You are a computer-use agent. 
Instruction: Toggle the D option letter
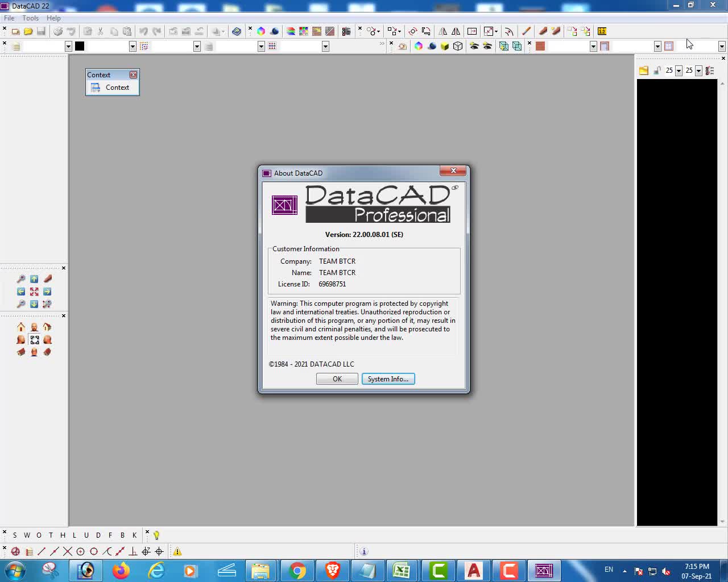click(x=98, y=535)
